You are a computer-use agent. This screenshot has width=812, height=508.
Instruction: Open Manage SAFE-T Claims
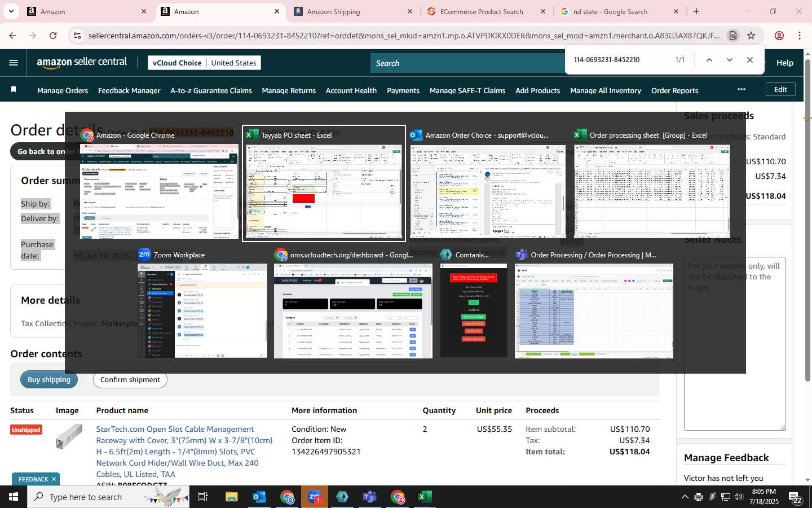[467, 90]
